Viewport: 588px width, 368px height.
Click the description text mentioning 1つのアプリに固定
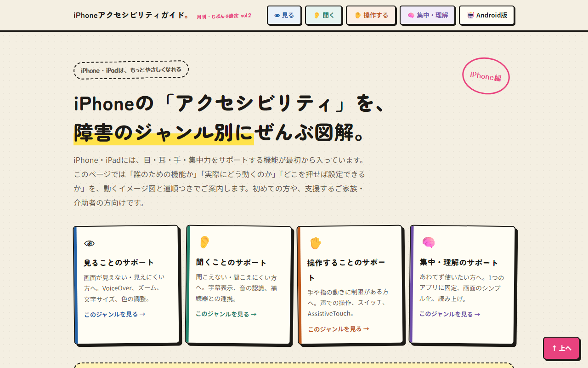(x=462, y=287)
